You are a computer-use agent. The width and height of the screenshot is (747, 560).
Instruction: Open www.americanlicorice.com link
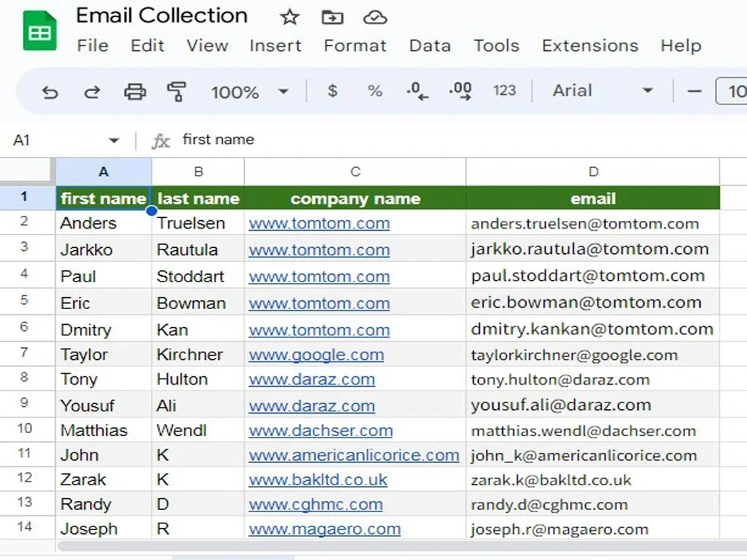[x=354, y=455]
